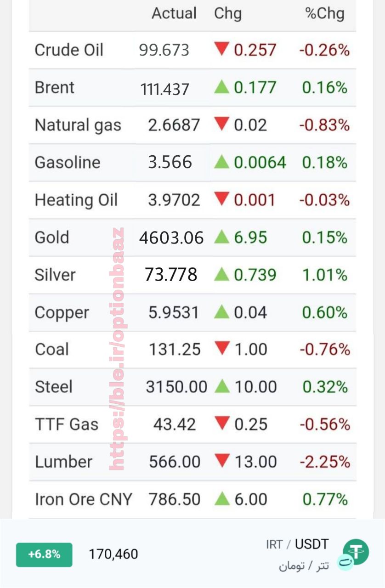Click the green up arrow in Silver row
The width and height of the screenshot is (385, 588).
[x=221, y=274]
